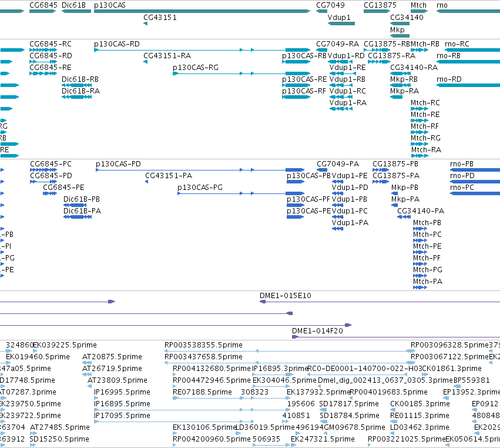Select transcript Vdup1-RC

click(x=348, y=91)
